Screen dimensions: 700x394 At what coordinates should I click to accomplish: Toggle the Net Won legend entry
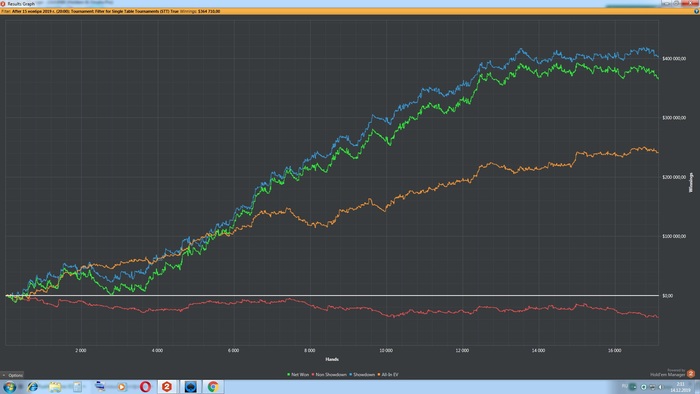click(298, 375)
